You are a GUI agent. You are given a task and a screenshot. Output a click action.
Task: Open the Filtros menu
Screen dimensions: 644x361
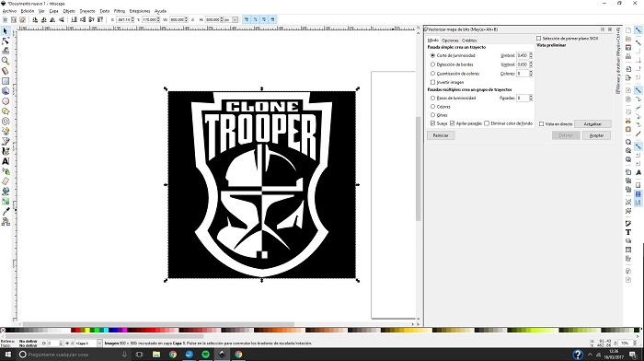(119, 11)
